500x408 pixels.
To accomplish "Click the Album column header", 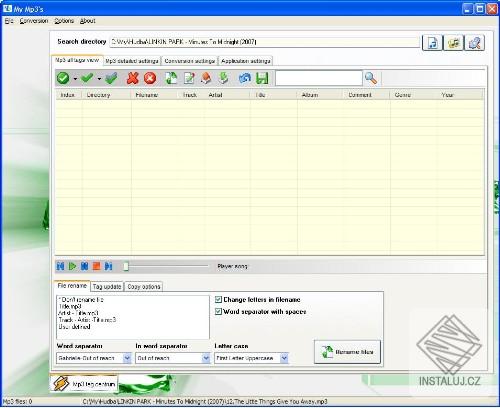I will pyautogui.click(x=320, y=95).
